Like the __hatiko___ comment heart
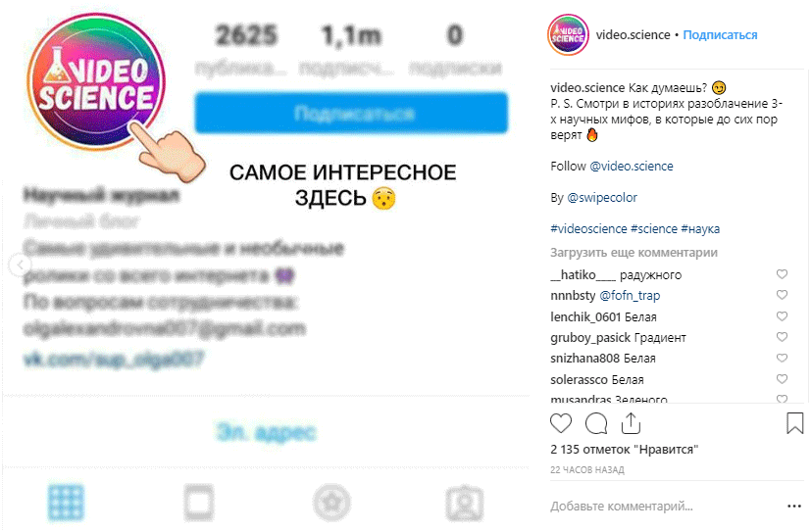 [x=782, y=274]
